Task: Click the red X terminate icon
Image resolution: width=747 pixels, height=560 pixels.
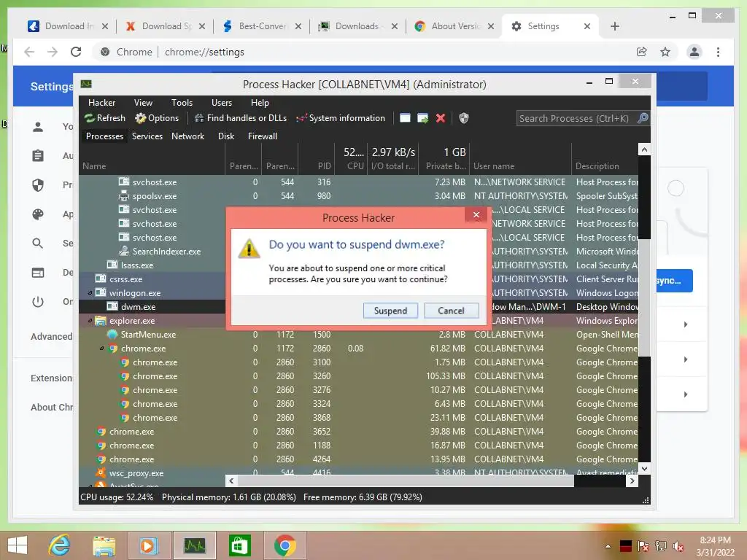Action: point(440,118)
